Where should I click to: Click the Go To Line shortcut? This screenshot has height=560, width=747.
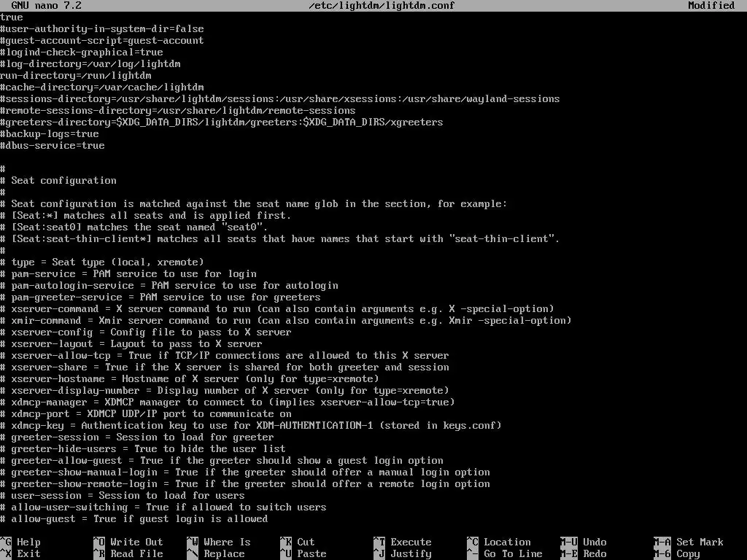(505, 554)
